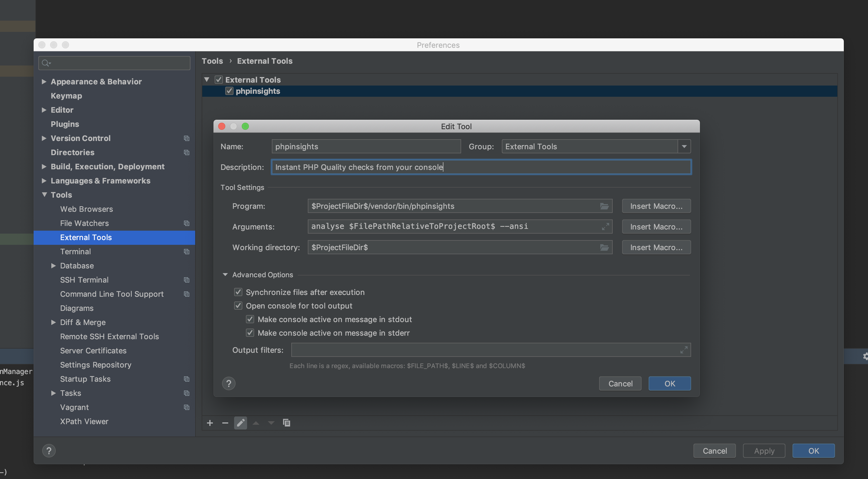Screen dimensions: 868x479
Task: Expand the Output filters field
Action: [x=683, y=350]
